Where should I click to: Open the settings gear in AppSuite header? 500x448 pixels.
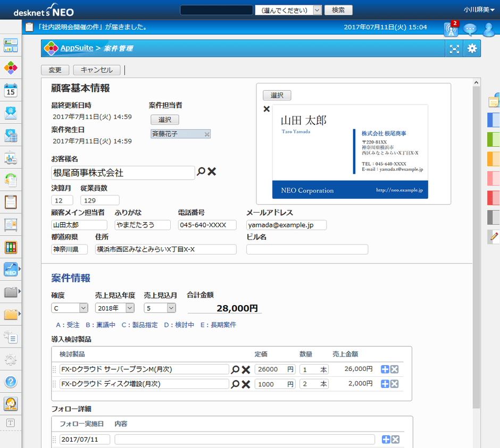point(472,49)
